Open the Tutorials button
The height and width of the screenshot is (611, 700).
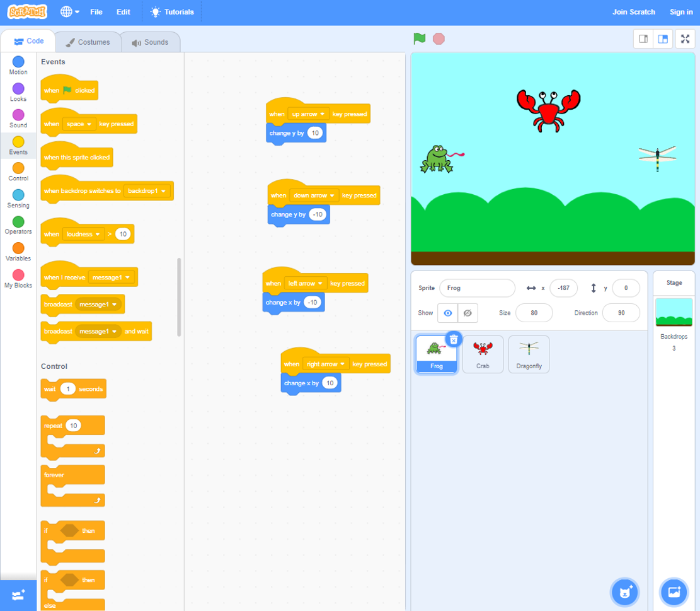(x=172, y=12)
